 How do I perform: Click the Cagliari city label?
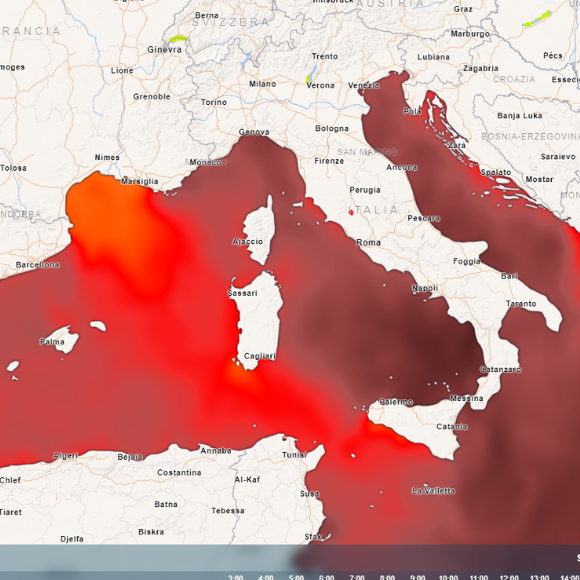[260, 356]
